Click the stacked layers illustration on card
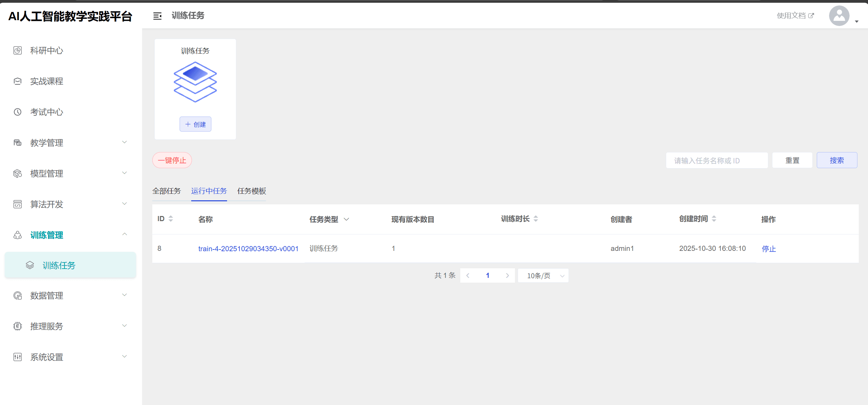Screen dimensions: 868x405 coord(195,82)
